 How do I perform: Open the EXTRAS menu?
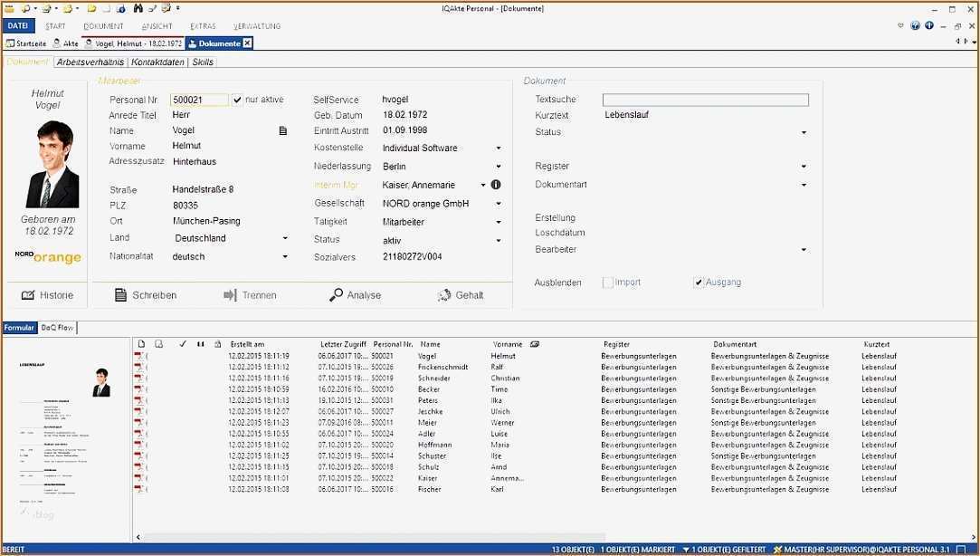[x=203, y=25]
